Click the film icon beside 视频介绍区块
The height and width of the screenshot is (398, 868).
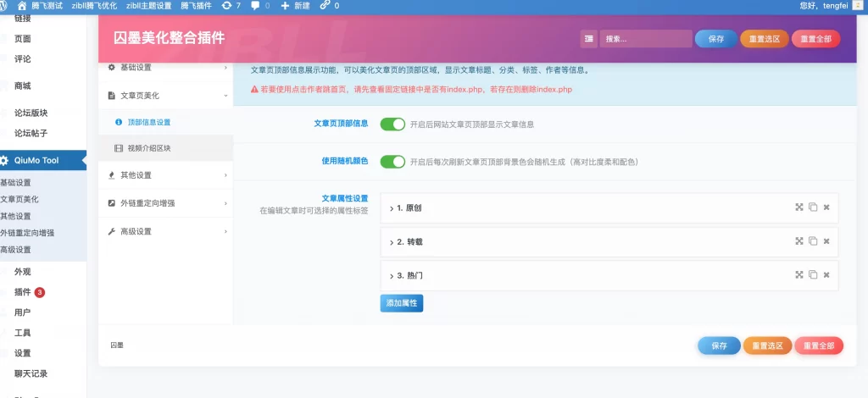tap(119, 148)
